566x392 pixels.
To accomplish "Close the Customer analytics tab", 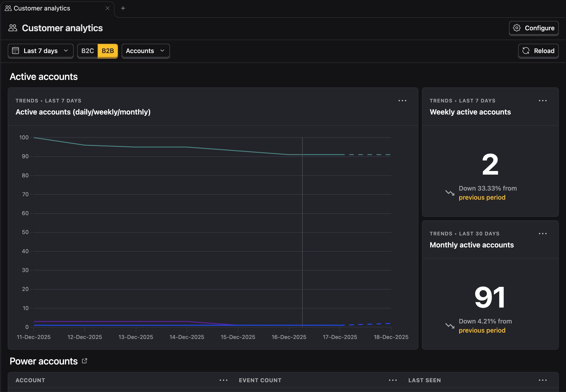I will tap(108, 8).
